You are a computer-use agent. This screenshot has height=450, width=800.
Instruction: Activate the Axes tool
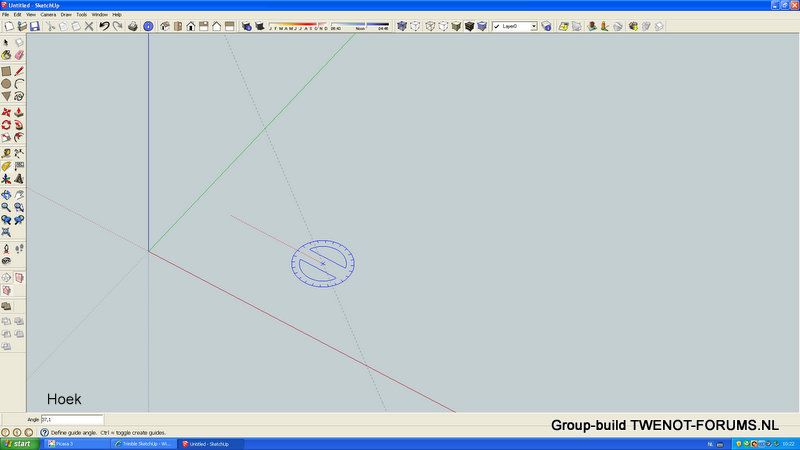click(6, 179)
